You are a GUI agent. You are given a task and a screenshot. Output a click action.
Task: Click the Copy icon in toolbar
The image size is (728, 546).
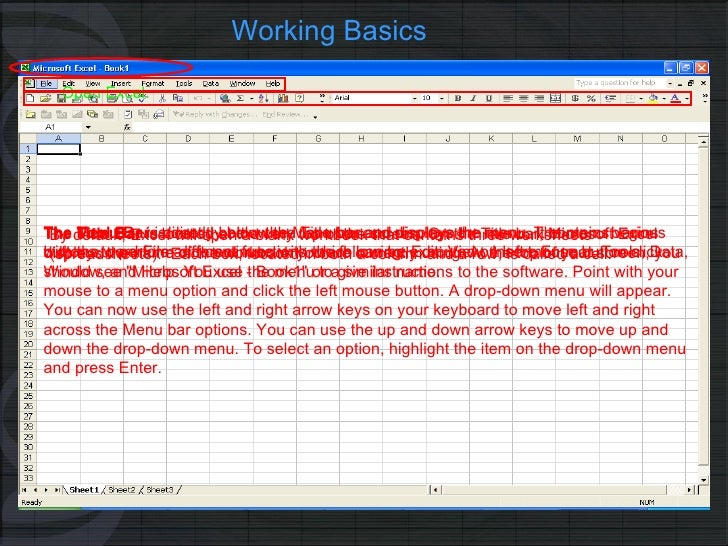pos(177,98)
